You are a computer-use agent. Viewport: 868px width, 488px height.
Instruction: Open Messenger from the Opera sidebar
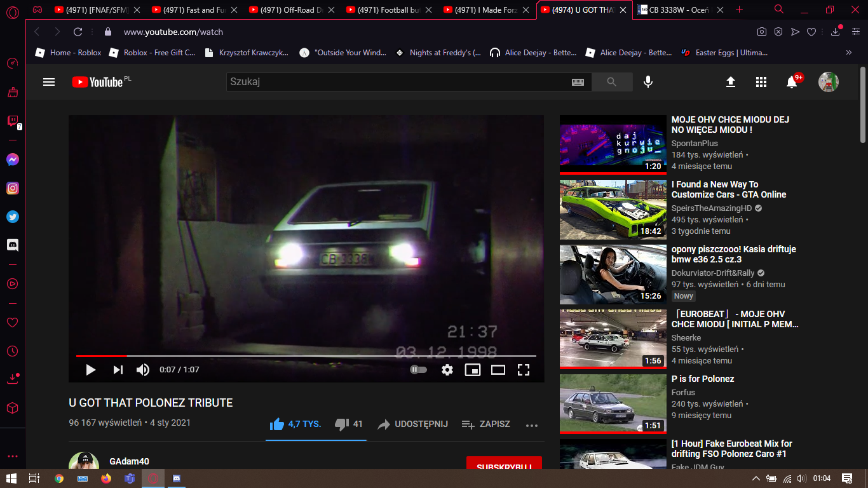tap(13, 159)
